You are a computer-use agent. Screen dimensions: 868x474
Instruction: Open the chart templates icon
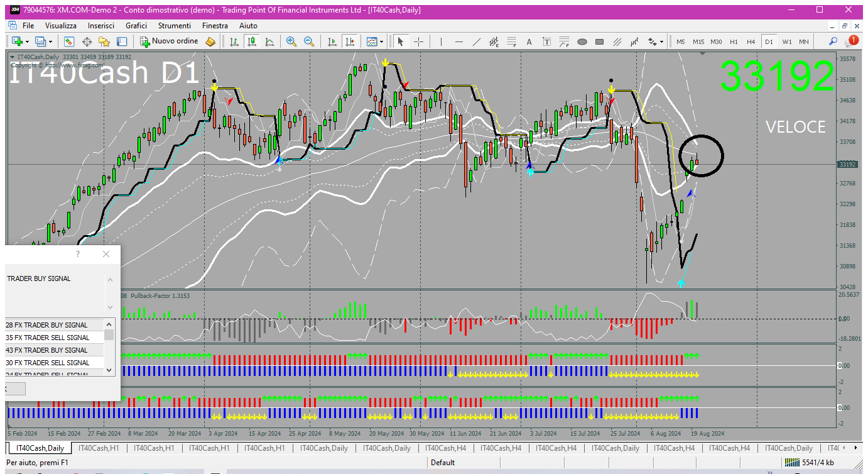pos(372,41)
